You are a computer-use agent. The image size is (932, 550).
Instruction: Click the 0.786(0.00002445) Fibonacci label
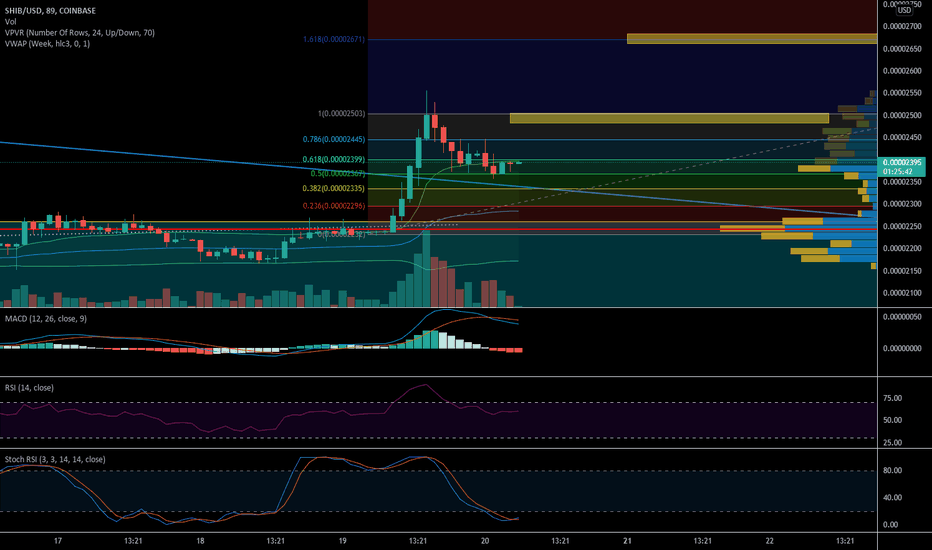pos(334,140)
